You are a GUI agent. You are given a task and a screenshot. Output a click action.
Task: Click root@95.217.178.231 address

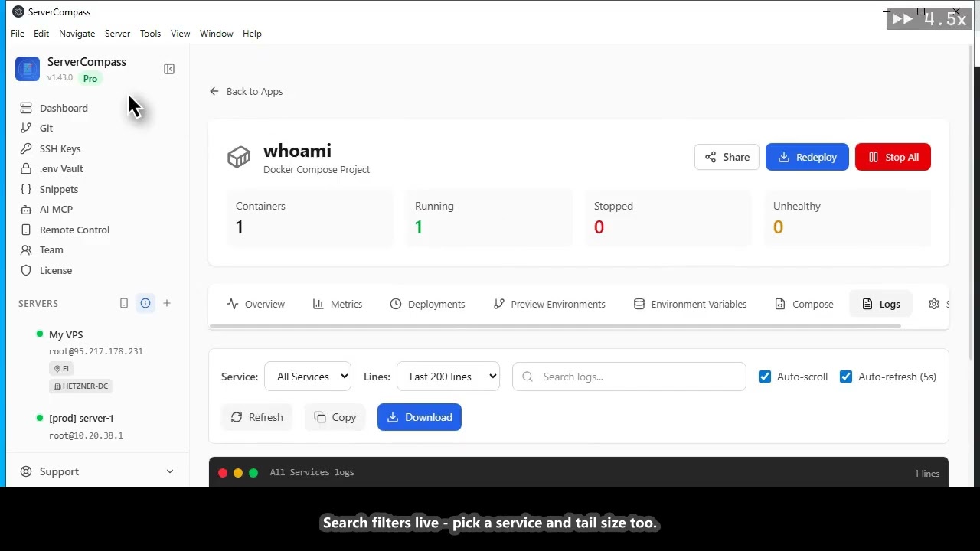click(96, 351)
